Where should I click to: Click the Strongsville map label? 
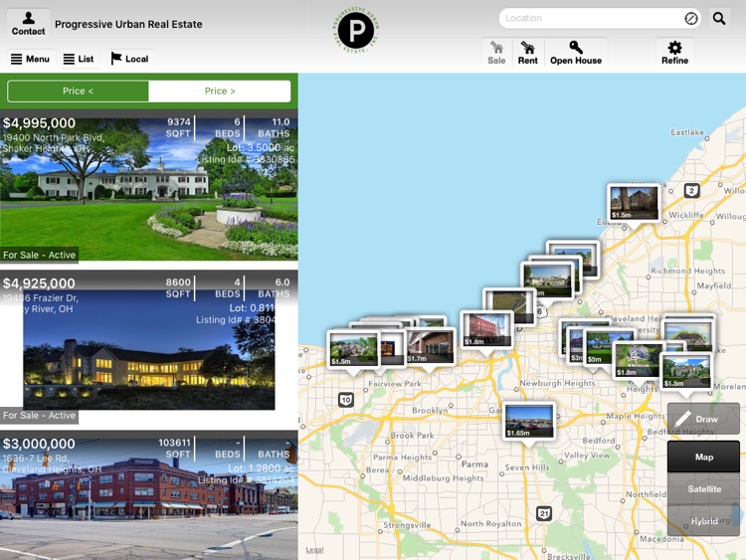coord(407,525)
